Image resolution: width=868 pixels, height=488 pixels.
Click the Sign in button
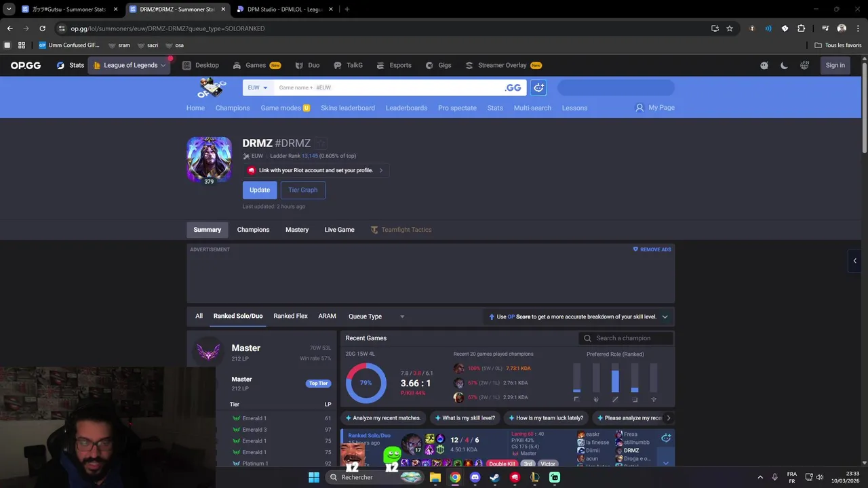[x=835, y=65]
